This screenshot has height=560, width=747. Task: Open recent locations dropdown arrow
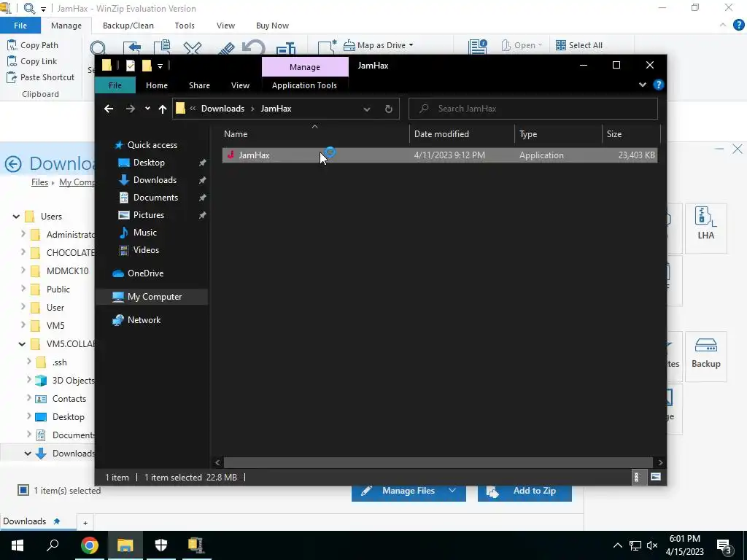pos(147,109)
